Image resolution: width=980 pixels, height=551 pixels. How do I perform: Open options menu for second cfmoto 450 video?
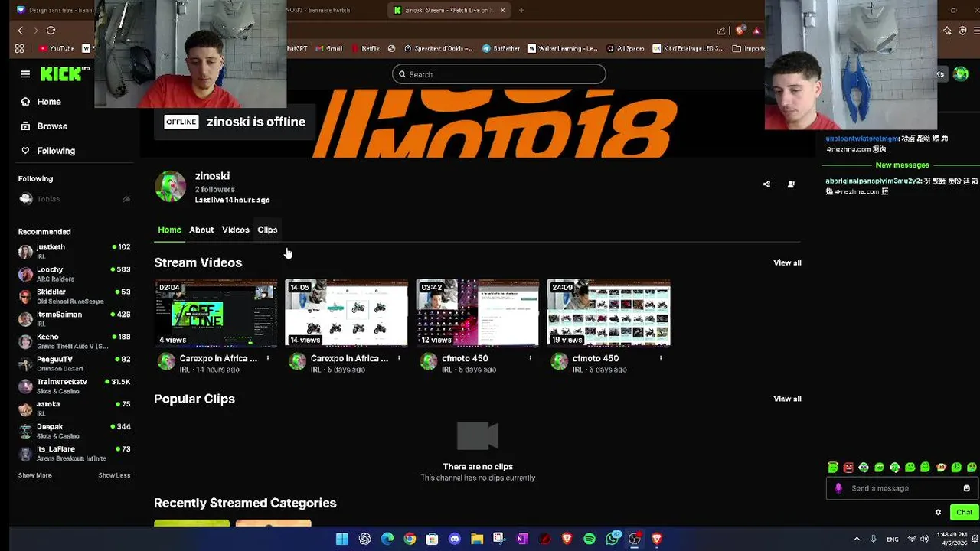[x=661, y=358]
